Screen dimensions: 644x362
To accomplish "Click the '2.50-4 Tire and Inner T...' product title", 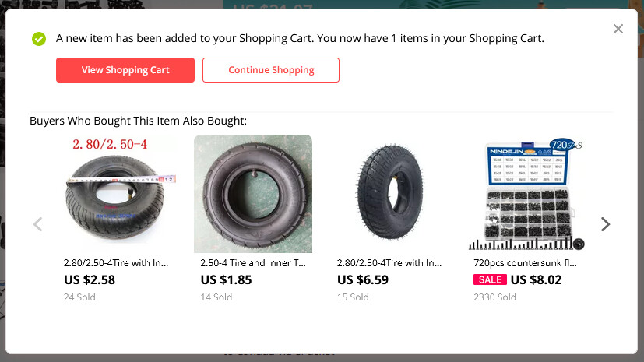I will point(253,263).
